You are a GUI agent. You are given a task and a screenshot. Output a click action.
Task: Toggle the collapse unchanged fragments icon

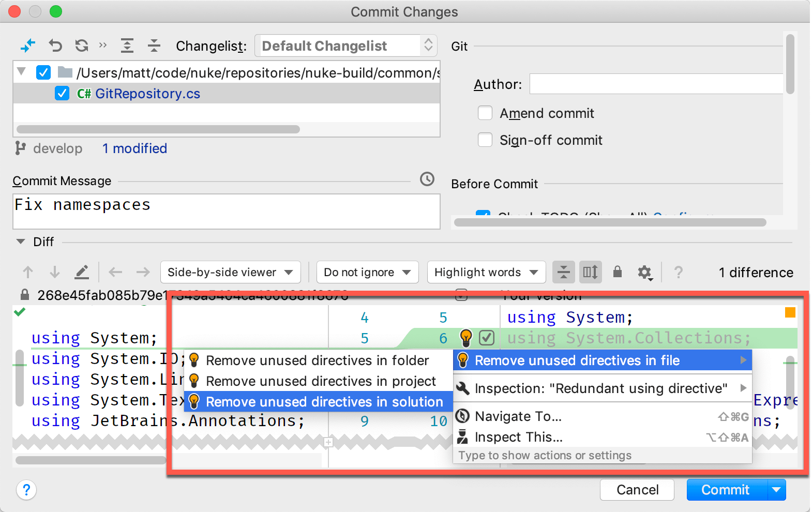click(564, 272)
